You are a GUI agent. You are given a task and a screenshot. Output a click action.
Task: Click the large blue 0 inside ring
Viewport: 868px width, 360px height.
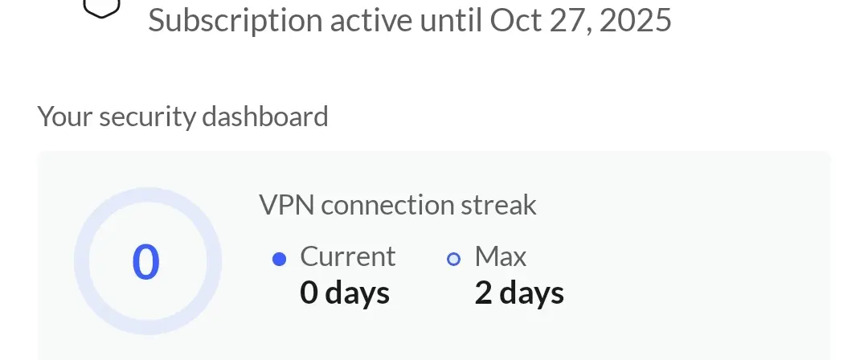(146, 263)
